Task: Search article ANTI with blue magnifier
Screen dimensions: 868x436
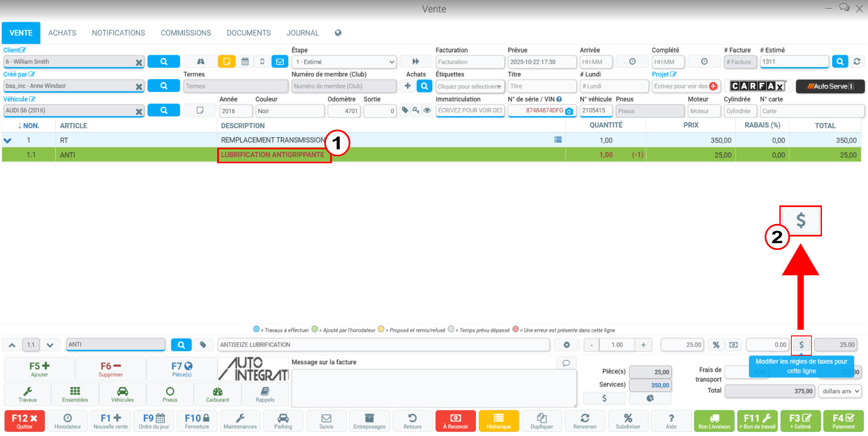Action: tap(181, 345)
